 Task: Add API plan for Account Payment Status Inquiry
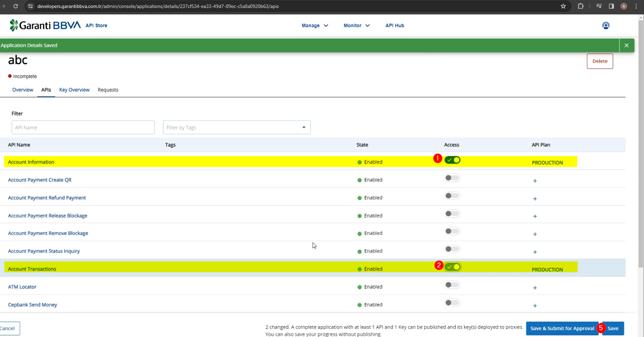click(535, 252)
